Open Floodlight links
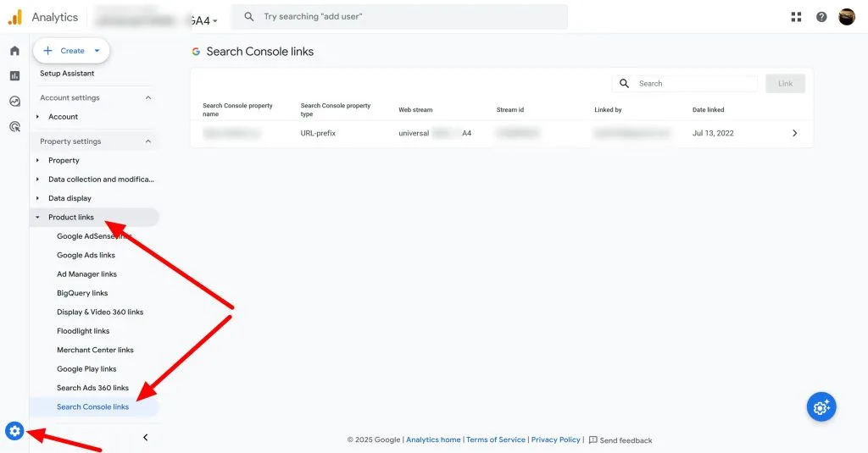868x453 pixels. point(83,331)
